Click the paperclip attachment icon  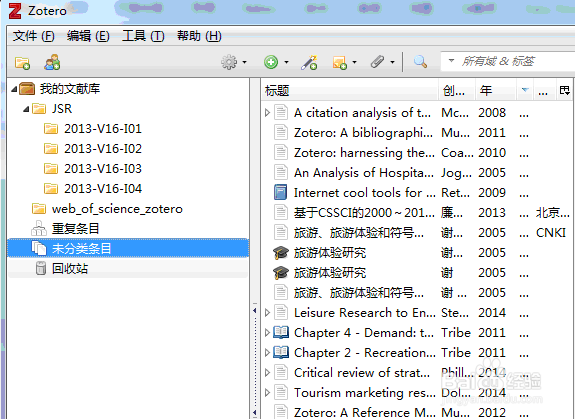[x=377, y=62]
